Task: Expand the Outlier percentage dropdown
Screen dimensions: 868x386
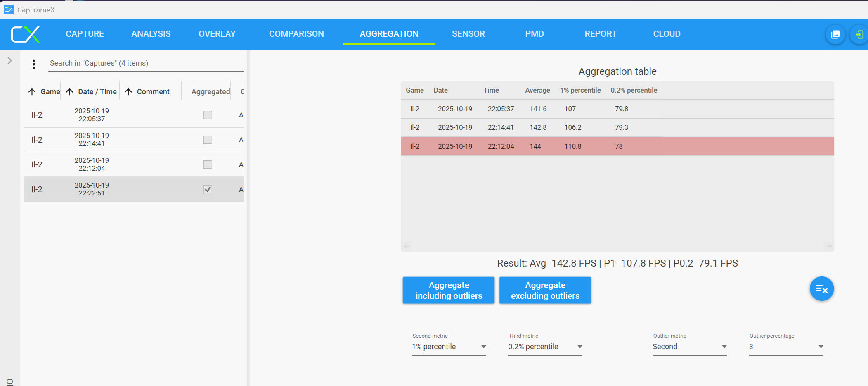Action: (785, 347)
